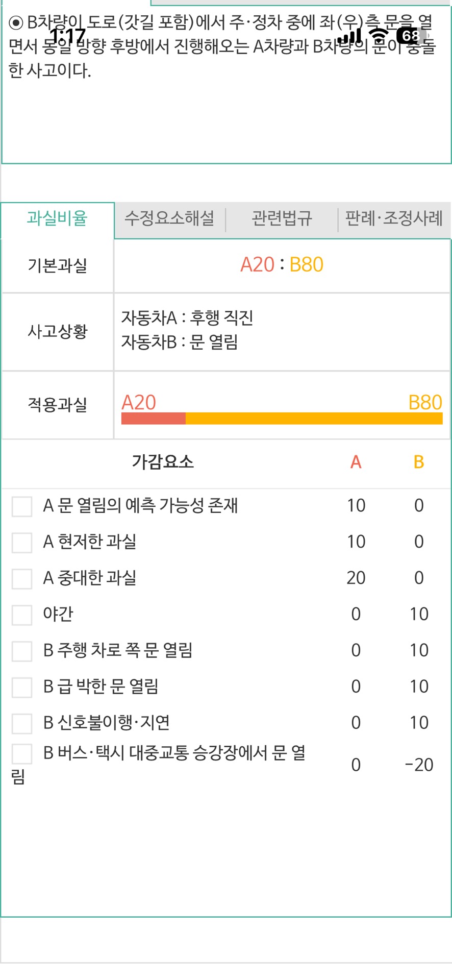452x980 pixels.
Task: Click the red A20 fault bar segment
Action: (153, 419)
